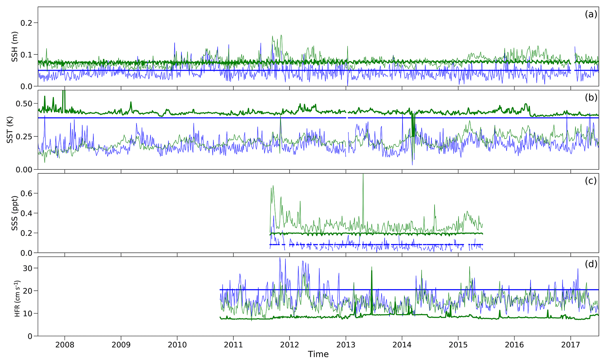Click the 2012 year tick label

290,345
